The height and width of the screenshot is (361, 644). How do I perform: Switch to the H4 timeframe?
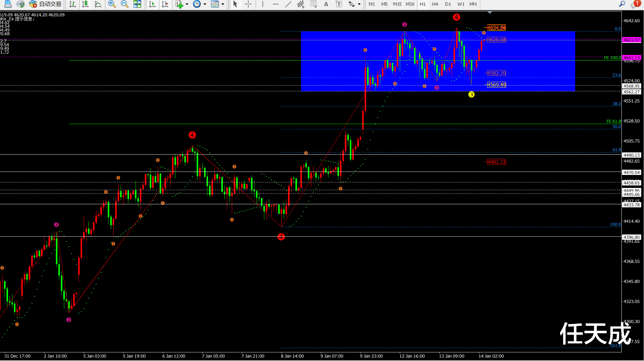click(435, 4)
